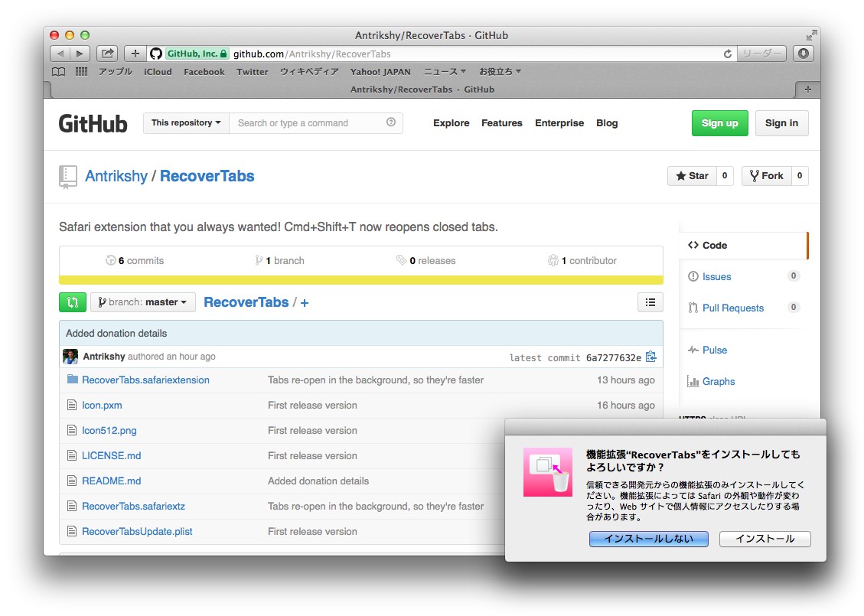This screenshot has height=616, width=864.
Task: Fork the repository
Action: (767, 176)
